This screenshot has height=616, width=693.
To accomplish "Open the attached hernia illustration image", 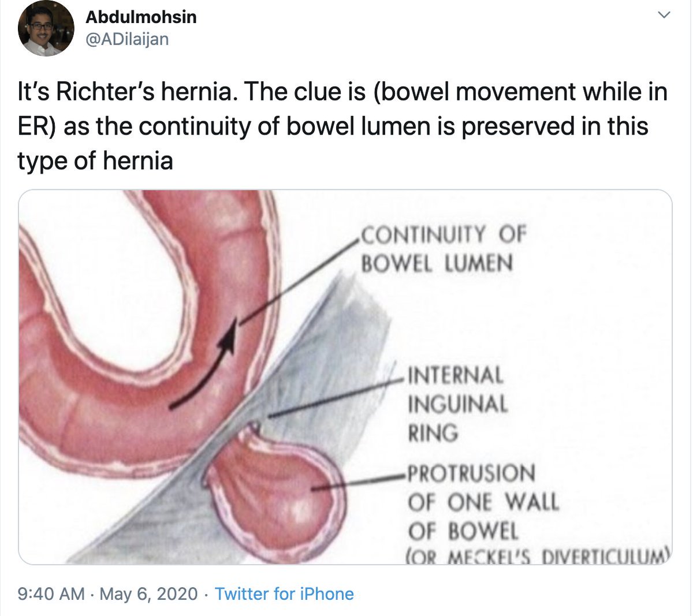I will click(x=345, y=377).
